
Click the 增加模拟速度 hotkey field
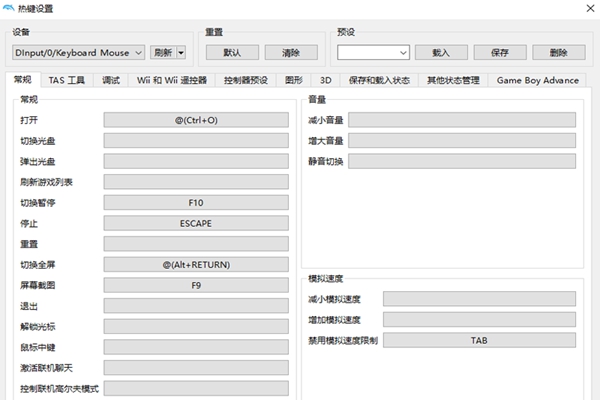click(x=479, y=320)
